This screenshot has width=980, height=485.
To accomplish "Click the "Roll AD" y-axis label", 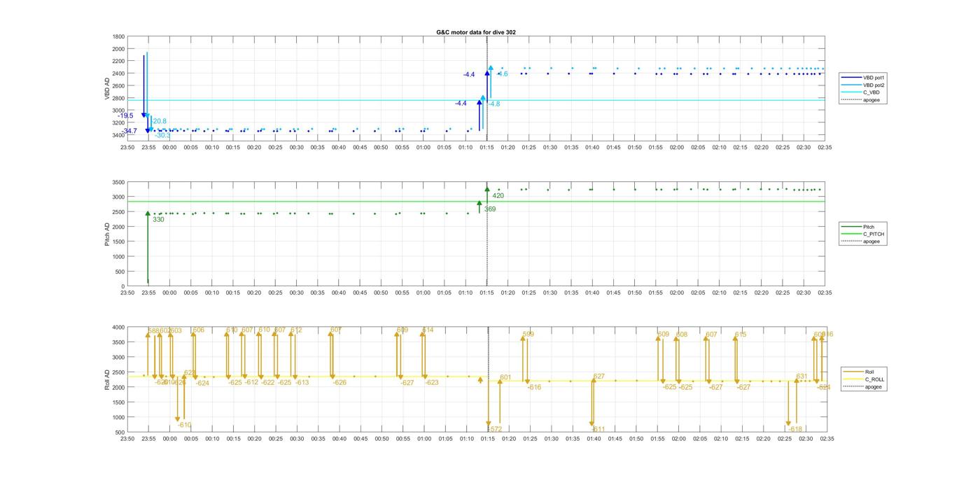I will 107,380.
